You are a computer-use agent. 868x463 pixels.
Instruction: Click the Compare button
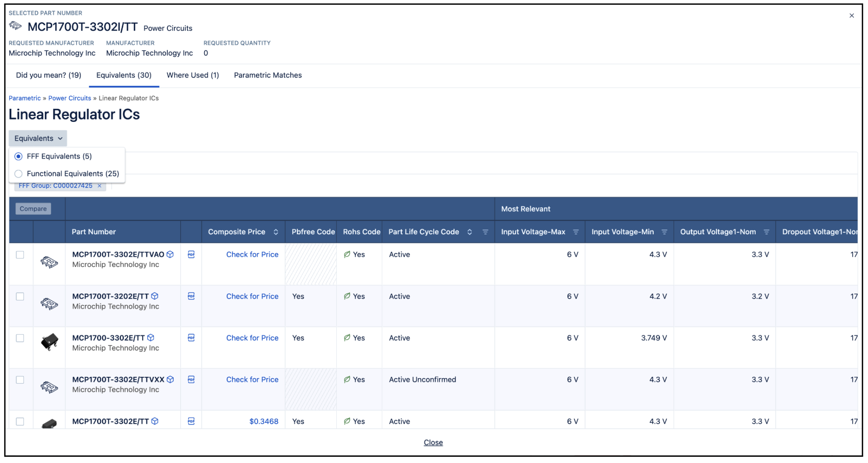click(33, 209)
